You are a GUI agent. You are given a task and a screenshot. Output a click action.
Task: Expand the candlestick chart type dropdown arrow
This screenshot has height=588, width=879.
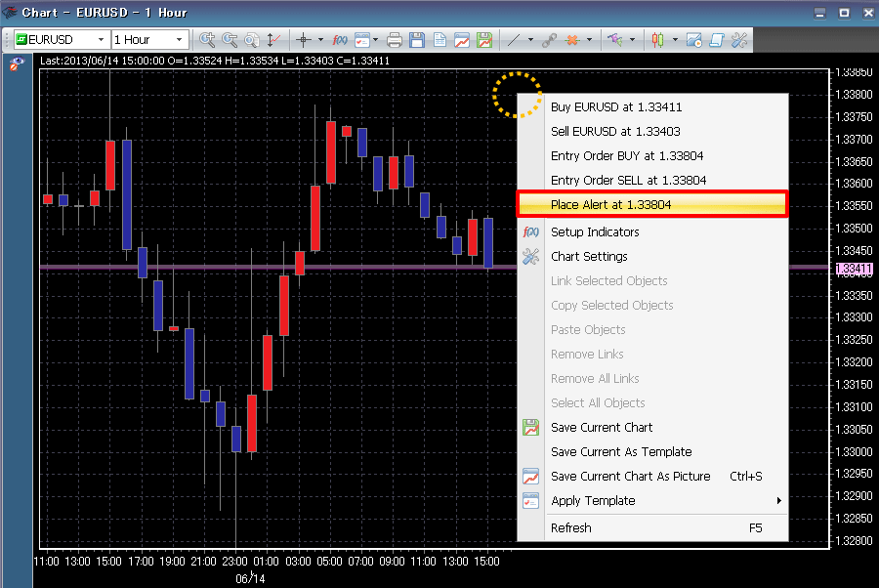(x=675, y=40)
